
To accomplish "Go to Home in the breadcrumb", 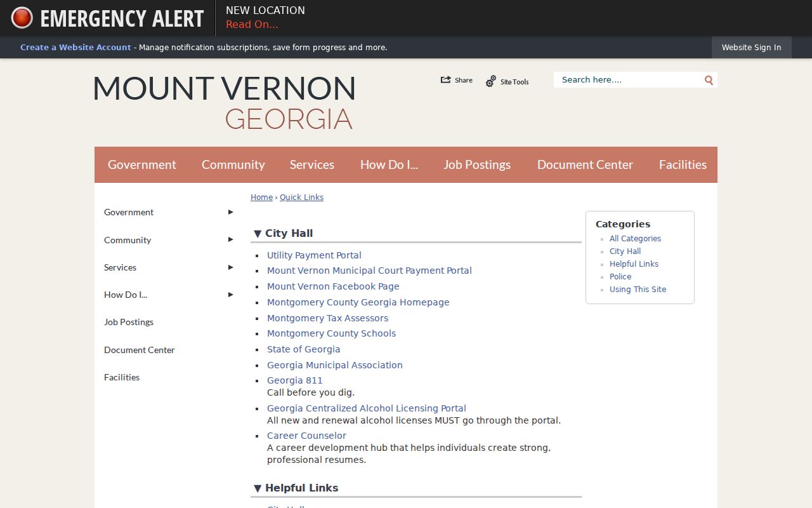I will 261,197.
